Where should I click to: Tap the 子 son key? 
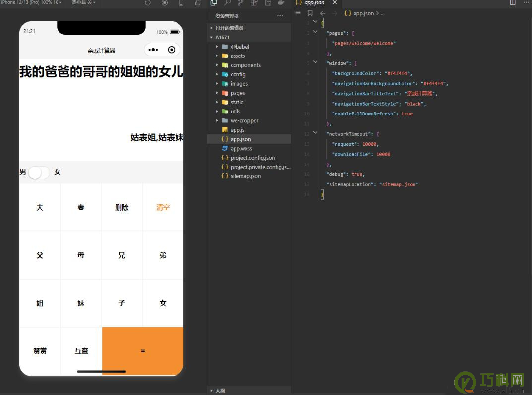[122, 303]
